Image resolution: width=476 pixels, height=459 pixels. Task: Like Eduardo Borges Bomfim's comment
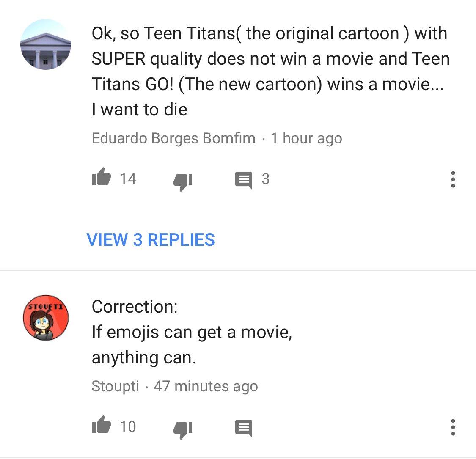pyautogui.click(x=102, y=177)
